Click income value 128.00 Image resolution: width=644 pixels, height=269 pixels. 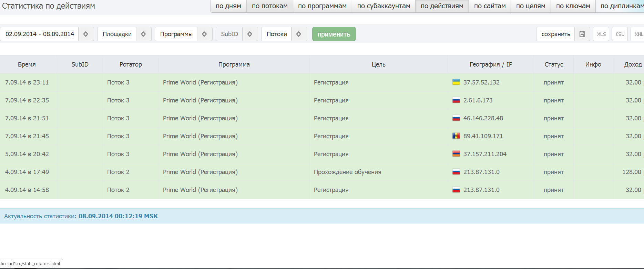point(632,172)
